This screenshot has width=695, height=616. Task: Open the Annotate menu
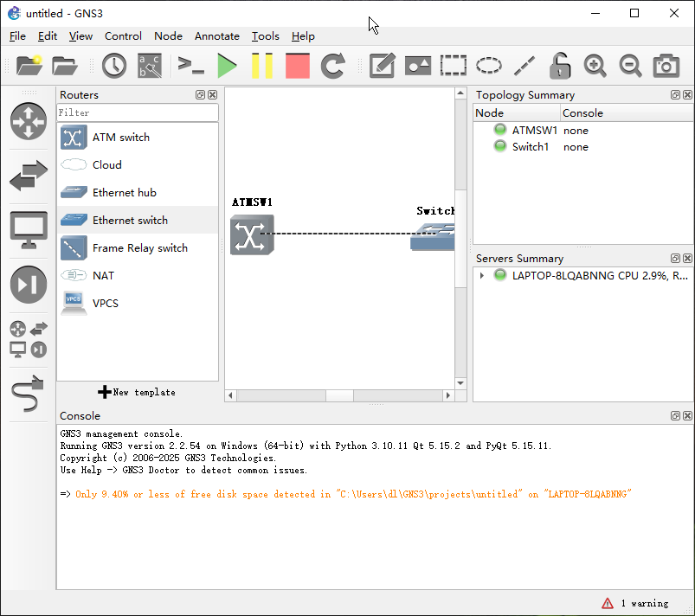pyautogui.click(x=216, y=36)
